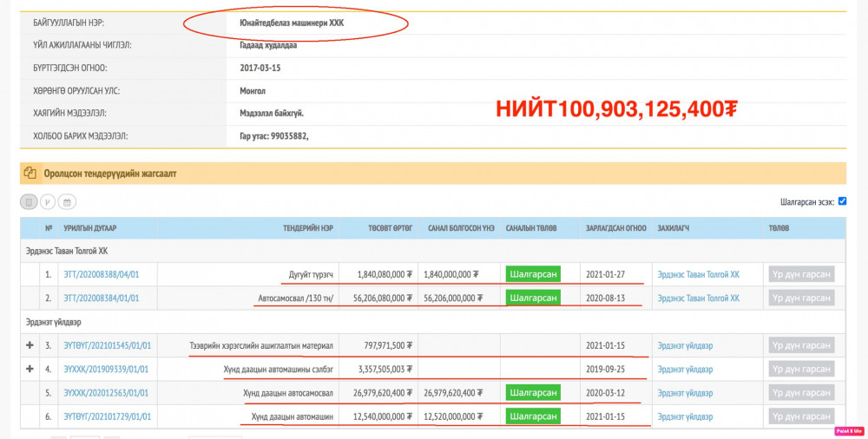This screenshot has width=868, height=439.
Task: Click phone number Гар утас: 99035882
Action: coord(273,136)
